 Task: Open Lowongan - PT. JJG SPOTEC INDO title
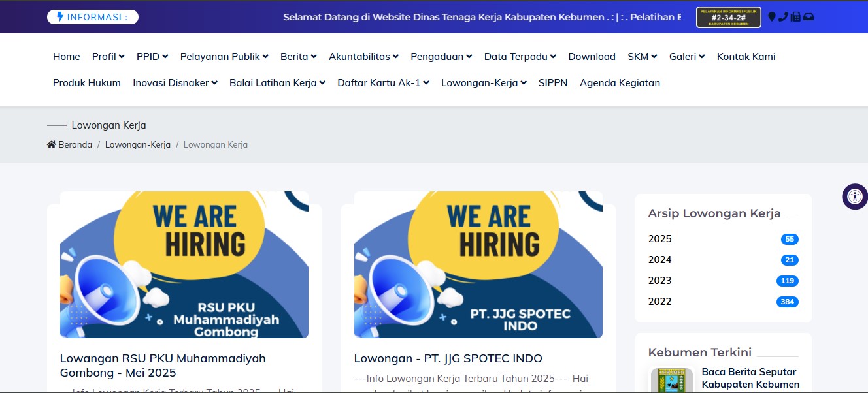coord(448,358)
